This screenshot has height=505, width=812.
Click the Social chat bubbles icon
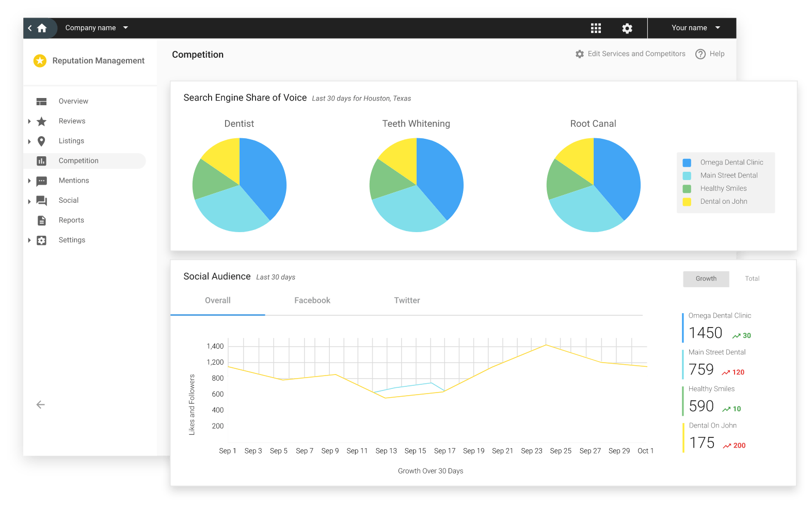42,201
